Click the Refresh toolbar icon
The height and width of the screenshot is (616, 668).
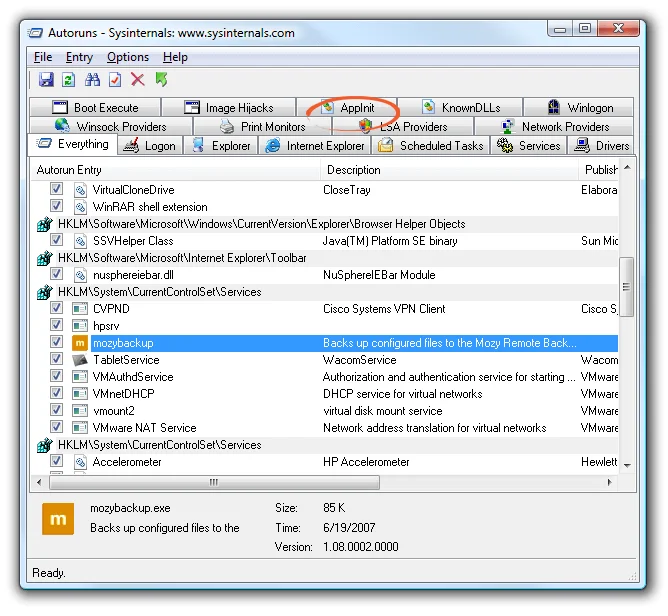click(x=69, y=80)
